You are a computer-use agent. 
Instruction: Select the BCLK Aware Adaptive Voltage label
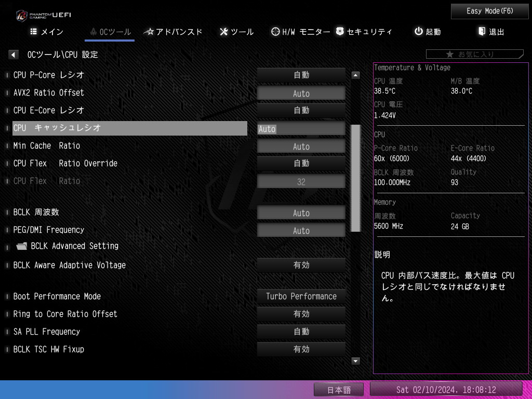click(x=70, y=265)
